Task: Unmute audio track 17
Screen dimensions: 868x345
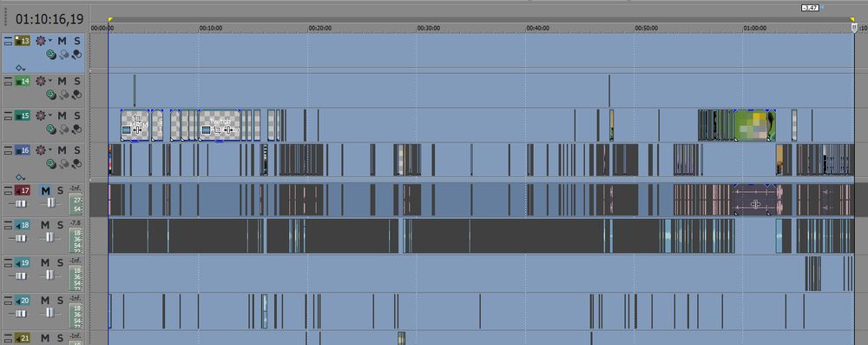Action: 45,191
